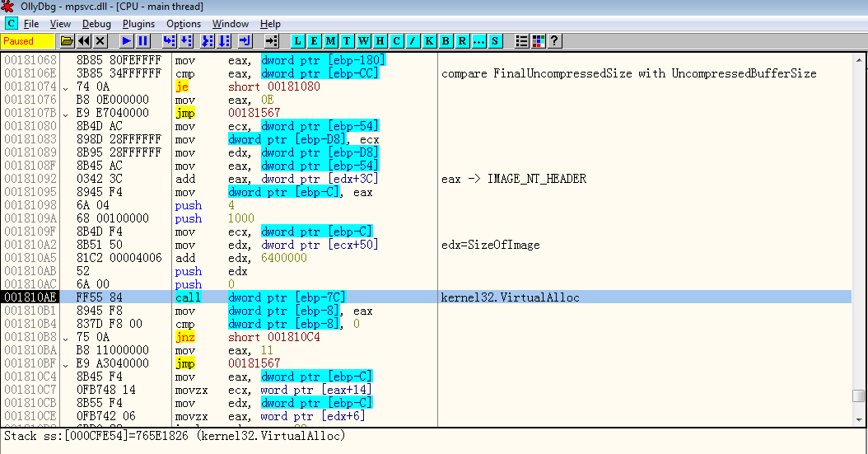This screenshot has width=868, height=454.
Task: Open Executable modules window (E button)
Action: tap(314, 40)
